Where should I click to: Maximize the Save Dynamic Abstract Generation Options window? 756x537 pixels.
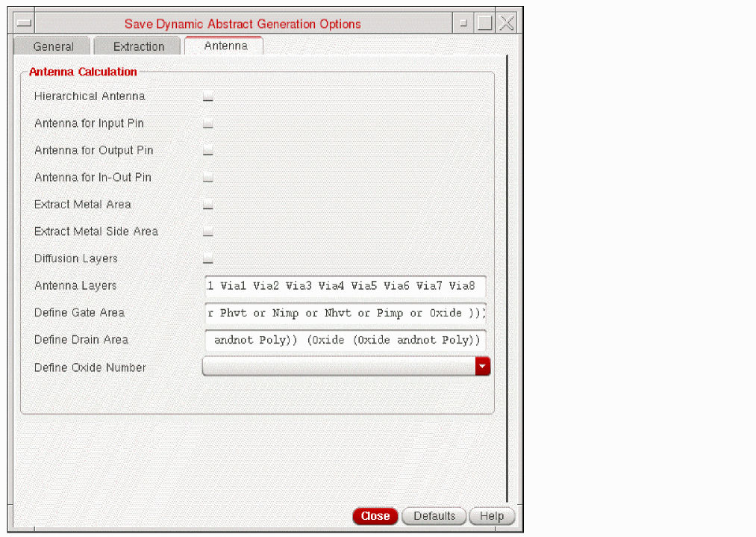pyautogui.click(x=484, y=22)
